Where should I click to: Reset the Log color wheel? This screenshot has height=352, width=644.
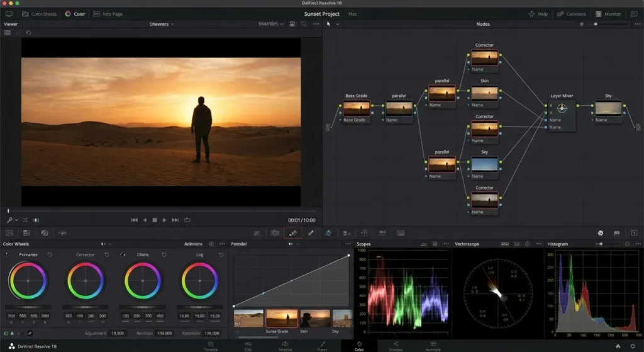pos(221,255)
